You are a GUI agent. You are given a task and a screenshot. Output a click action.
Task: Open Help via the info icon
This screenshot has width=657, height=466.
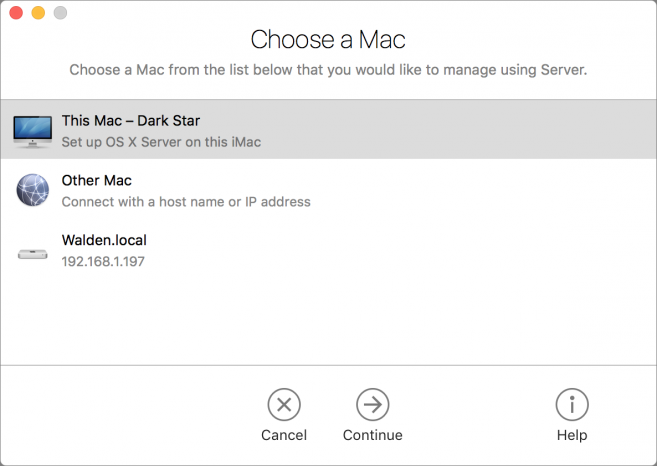coord(572,404)
